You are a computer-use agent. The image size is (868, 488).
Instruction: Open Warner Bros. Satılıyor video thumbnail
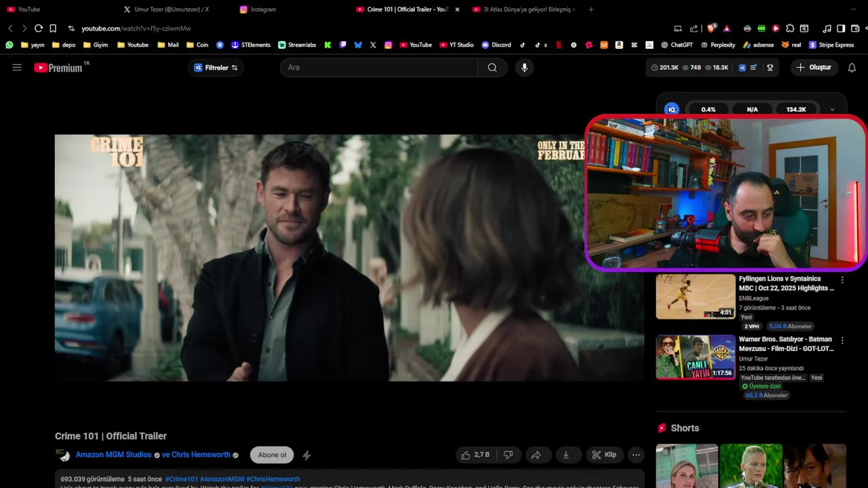coord(695,357)
